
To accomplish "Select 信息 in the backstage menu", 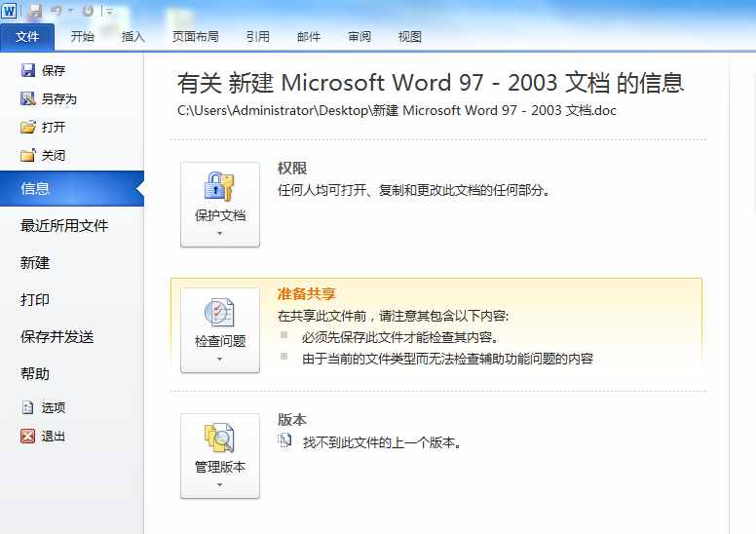I will [x=72, y=189].
